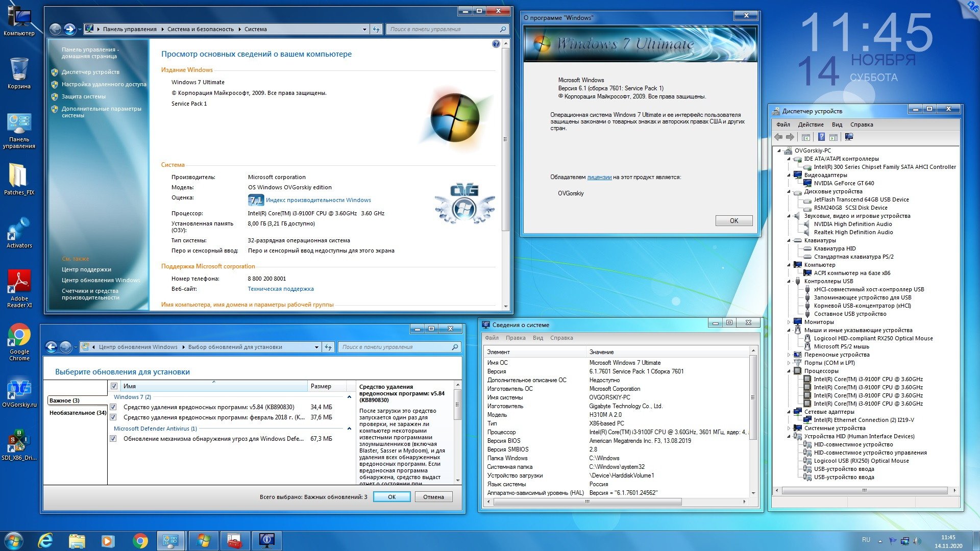
Task: Open Вид menu in Device Manager
Action: pos(837,124)
